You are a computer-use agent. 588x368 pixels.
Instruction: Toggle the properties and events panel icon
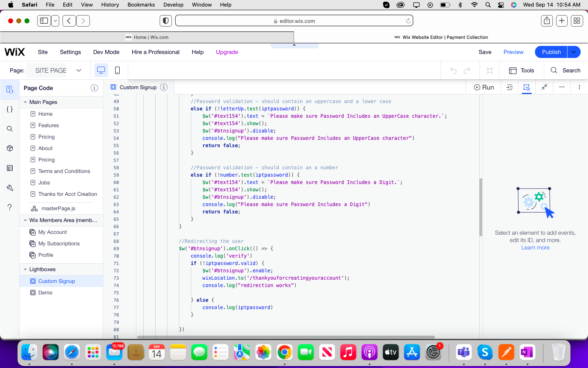527,87
